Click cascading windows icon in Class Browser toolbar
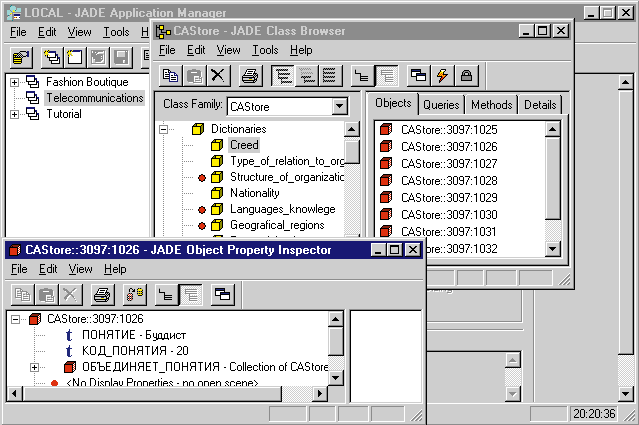This screenshot has height=425, width=639. pyautogui.click(x=418, y=76)
